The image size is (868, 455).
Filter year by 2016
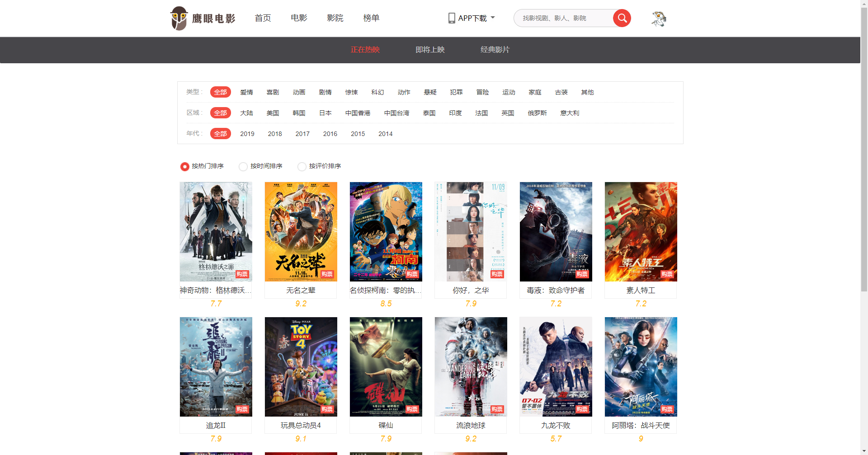click(330, 134)
